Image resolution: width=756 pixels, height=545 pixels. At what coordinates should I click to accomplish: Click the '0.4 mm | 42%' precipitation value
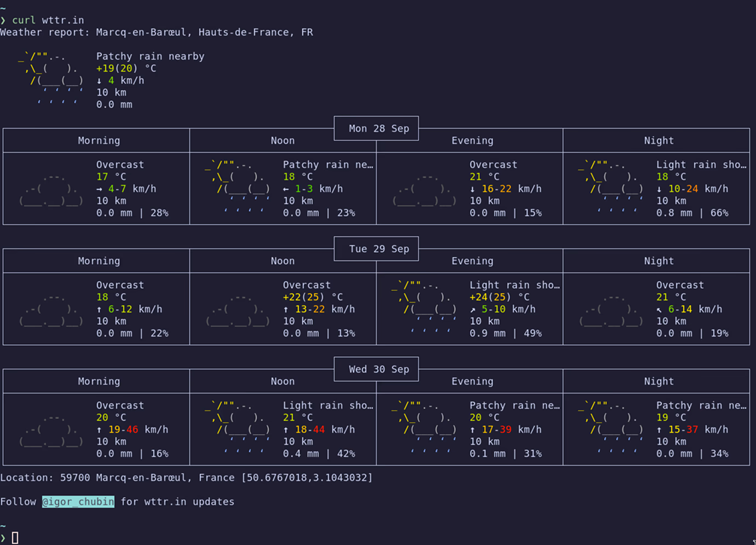click(319, 454)
